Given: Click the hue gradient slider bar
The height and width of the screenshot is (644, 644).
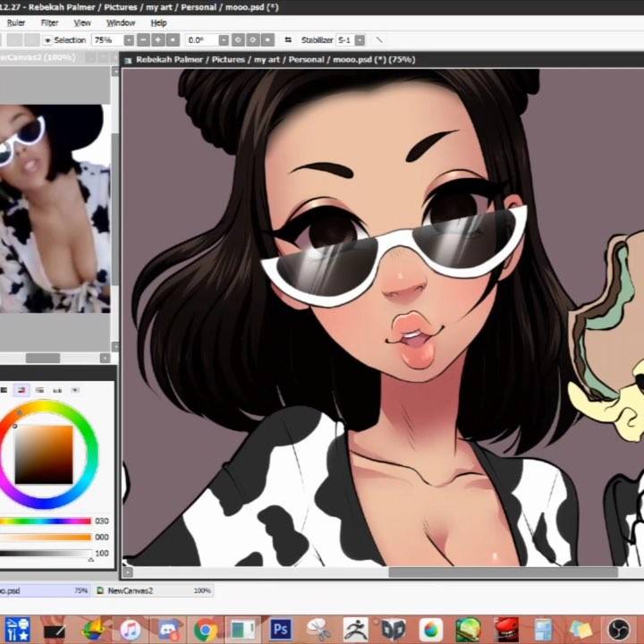Looking at the screenshot, I should point(46,521).
